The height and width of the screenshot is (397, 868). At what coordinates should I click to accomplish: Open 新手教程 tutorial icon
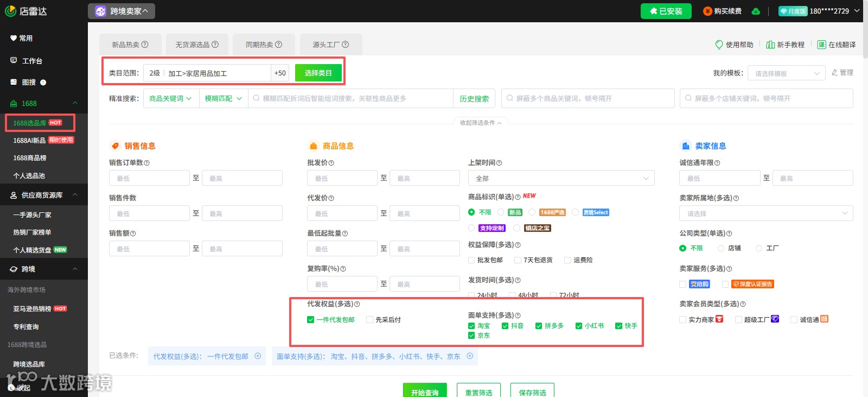point(770,45)
